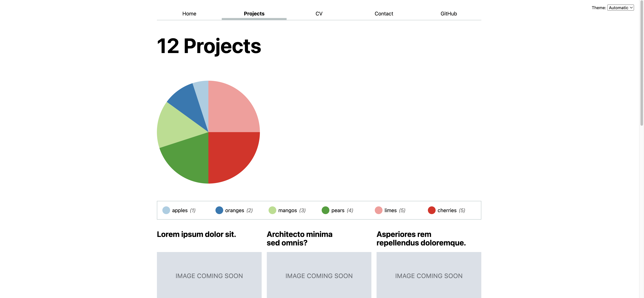Screen dimensions: 644x298
Task: Click the oranges dark-blue legend swatch
Action: 219,210
